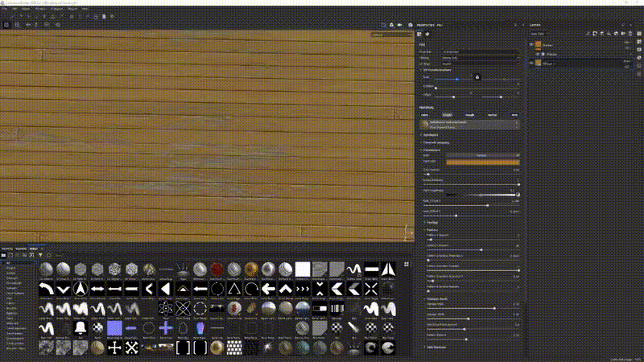Click the shelf folder icon at far left
Screen dimensions: 644x362
click(3, 255)
